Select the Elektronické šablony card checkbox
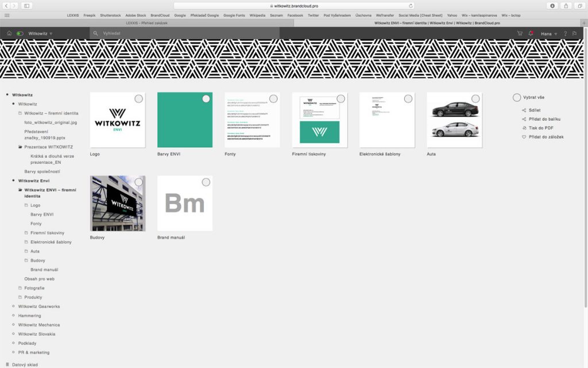This screenshot has height=368, width=588. 408,99
